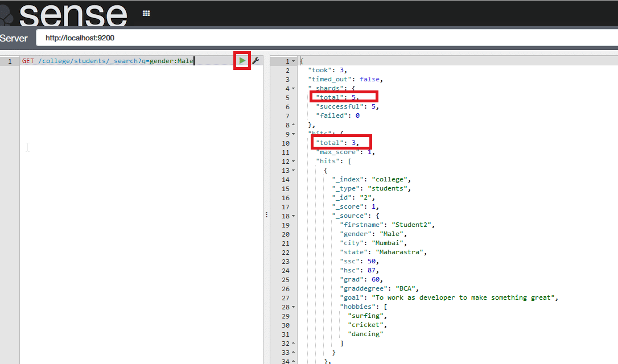Open the apps grid icon in the header
This screenshot has width=618, height=364.
pyautogui.click(x=146, y=13)
